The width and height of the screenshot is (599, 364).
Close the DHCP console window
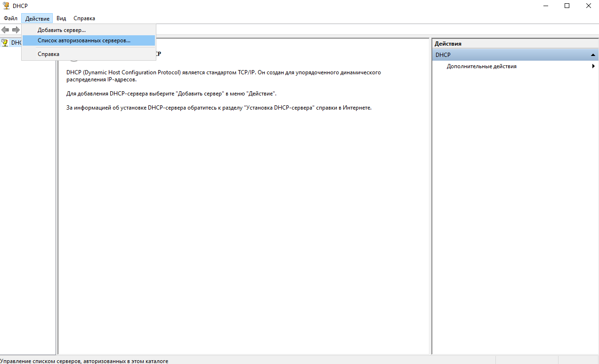pyautogui.click(x=588, y=6)
